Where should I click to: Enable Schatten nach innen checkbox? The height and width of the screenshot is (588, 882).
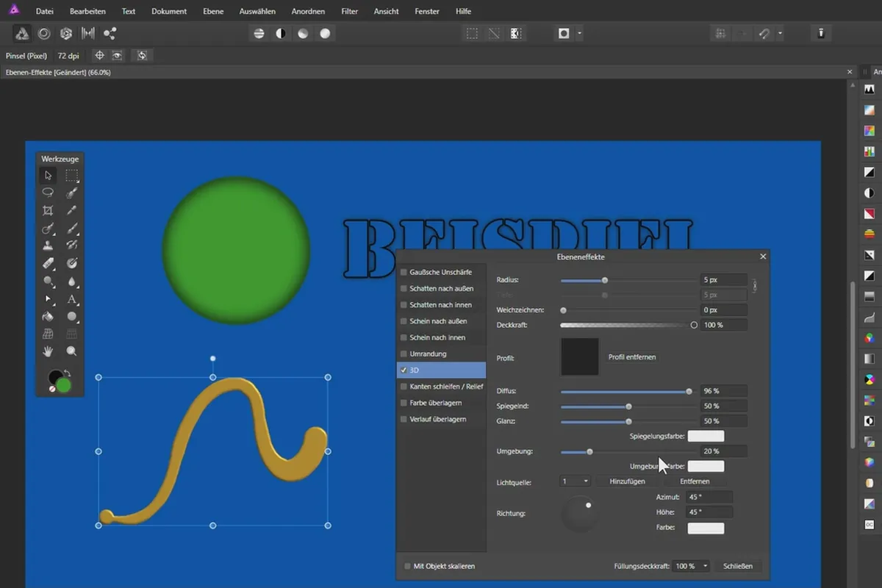[404, 304]
